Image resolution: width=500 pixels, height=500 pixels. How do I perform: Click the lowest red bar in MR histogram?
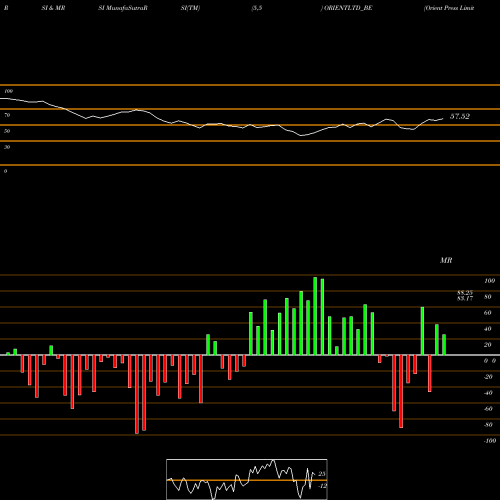(x=137, y=394)
